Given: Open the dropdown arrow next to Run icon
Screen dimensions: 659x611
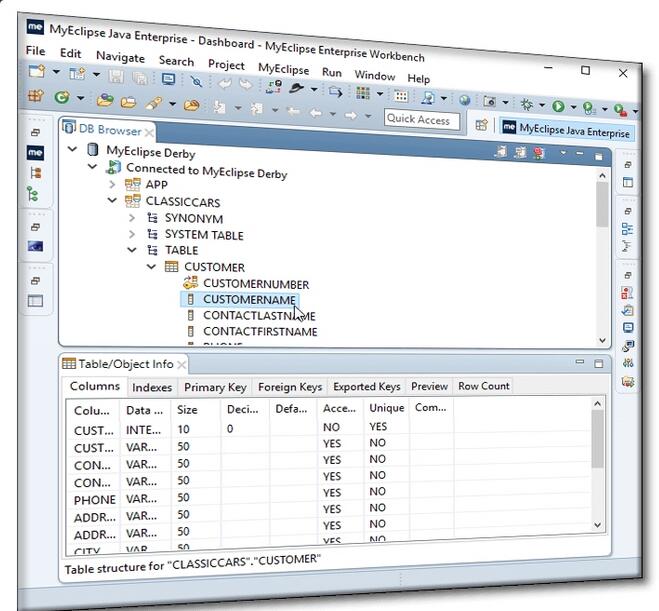Looking at the screenshot, I should coord(573,107).
